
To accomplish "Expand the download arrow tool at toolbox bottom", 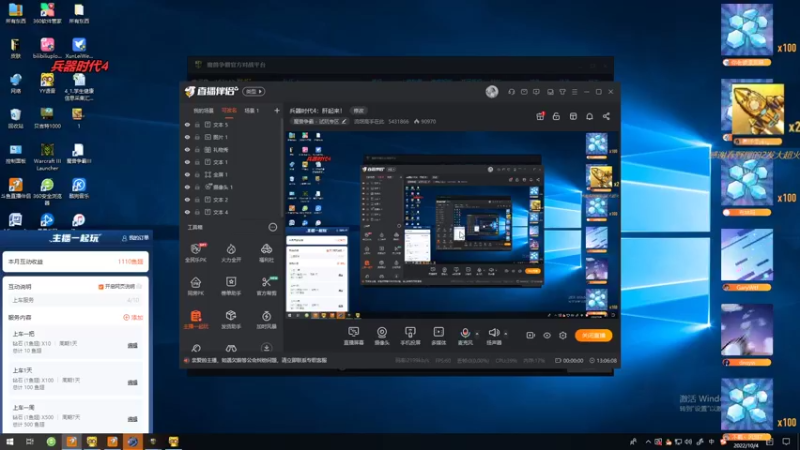I will coord(266,348).
